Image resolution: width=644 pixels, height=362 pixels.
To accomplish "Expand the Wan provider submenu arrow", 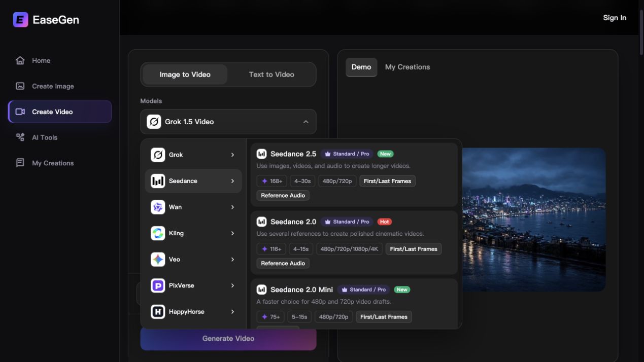I will coord(232,207).
